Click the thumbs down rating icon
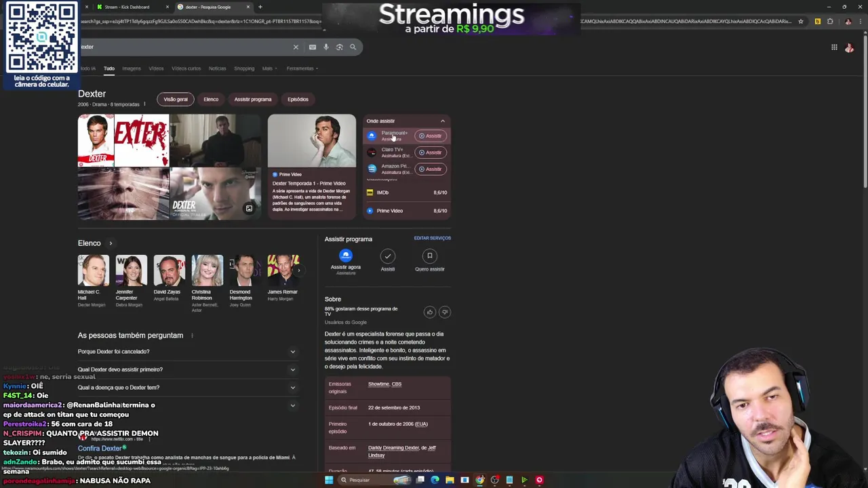The height and width of the screenshot is (488, 868). coord(445,312)
